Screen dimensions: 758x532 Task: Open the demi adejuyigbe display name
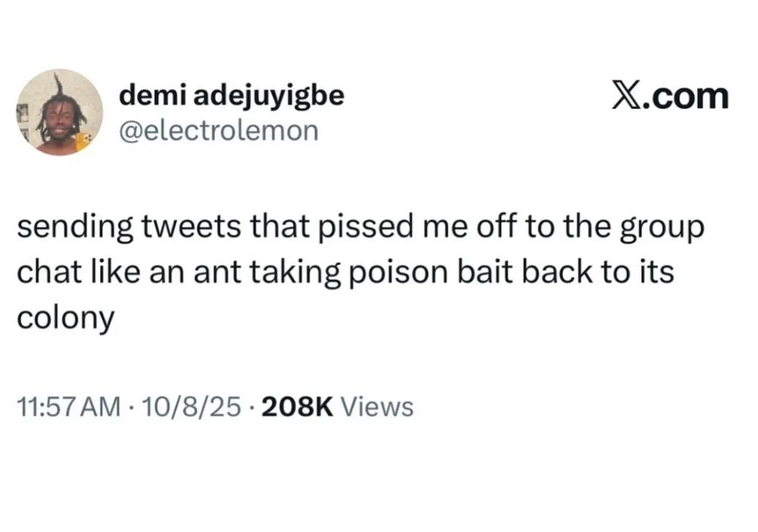tap(232, 96)
